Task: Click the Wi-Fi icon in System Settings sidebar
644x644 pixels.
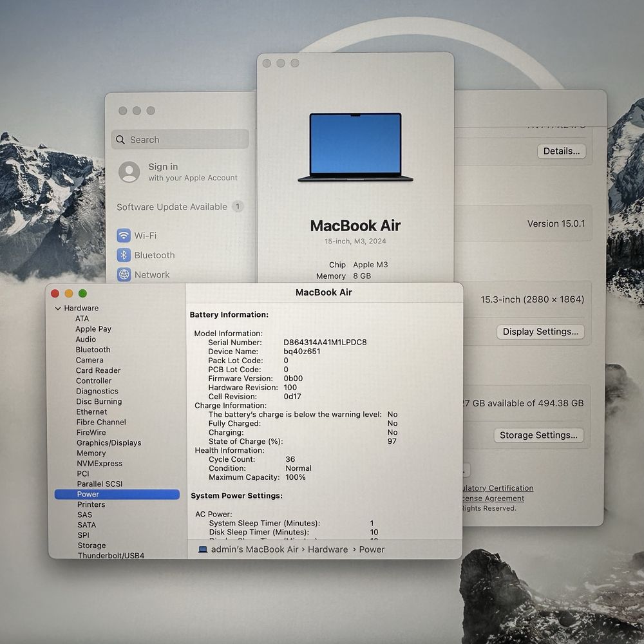Action: pos(124,235)
